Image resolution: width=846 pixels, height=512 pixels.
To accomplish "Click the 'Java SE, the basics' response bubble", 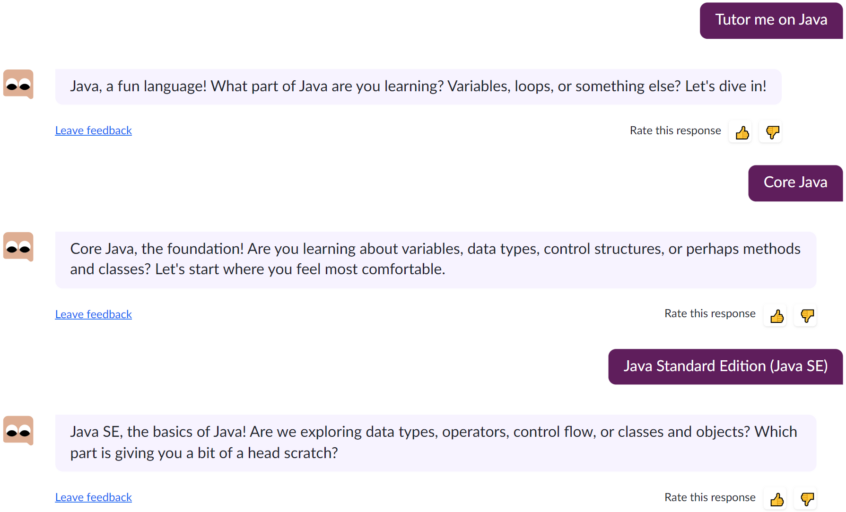I will 435,443.
